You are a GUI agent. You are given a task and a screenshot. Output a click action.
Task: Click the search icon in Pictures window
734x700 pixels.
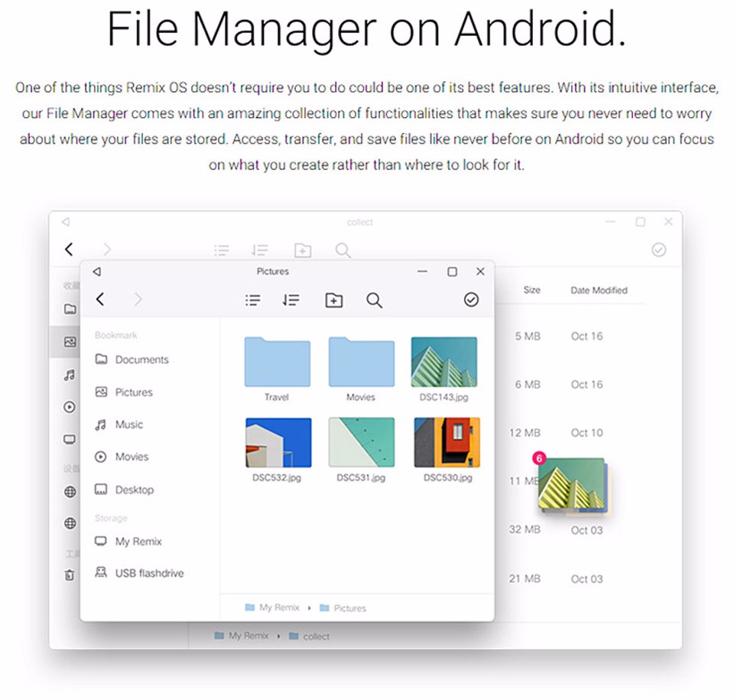(374, 301)
